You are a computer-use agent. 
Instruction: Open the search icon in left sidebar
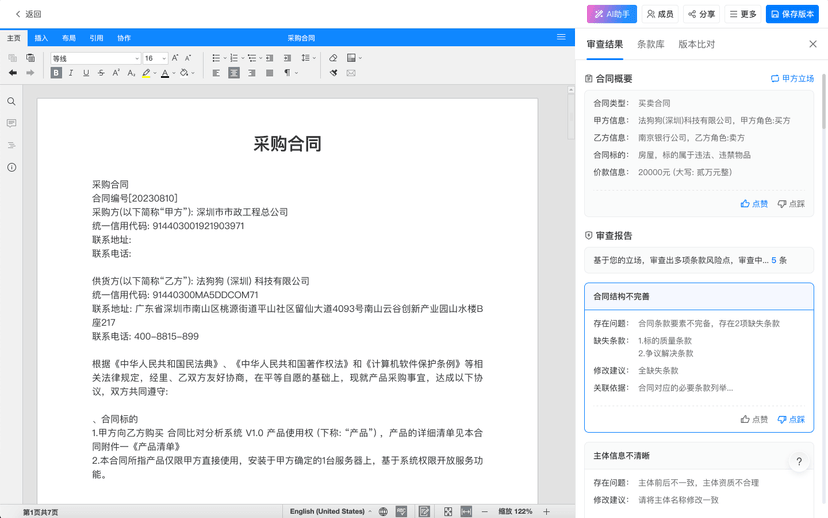click(11, 101)
